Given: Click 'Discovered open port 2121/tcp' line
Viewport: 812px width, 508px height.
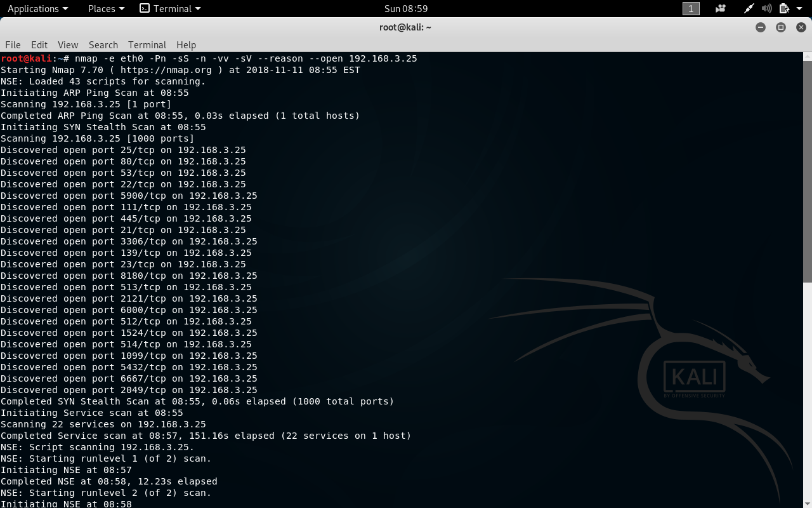Looking at the screenshot, I should [129, 298].
